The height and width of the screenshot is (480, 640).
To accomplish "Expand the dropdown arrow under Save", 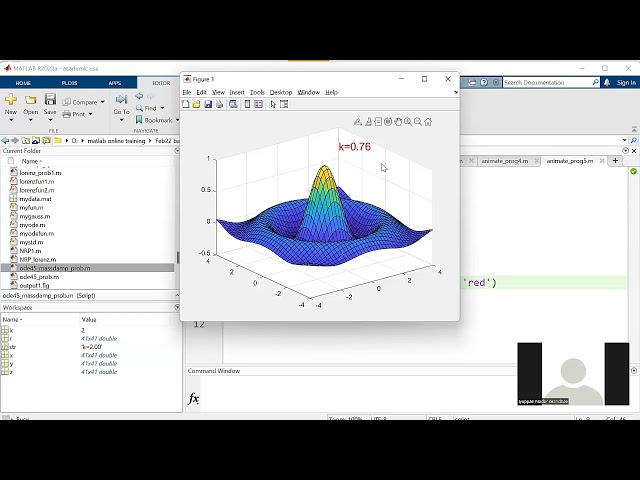I will pyautogui.click(x=50, y=120).
